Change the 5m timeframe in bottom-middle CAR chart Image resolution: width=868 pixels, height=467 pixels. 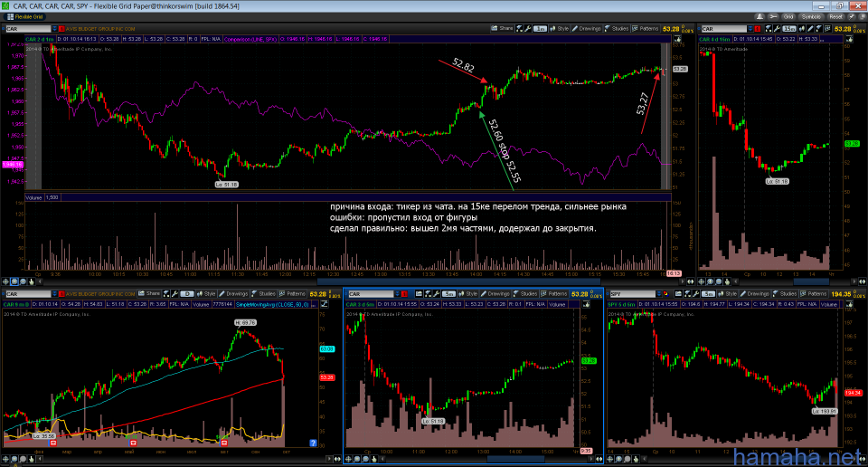pyautogui.click(x=449, y=293)
